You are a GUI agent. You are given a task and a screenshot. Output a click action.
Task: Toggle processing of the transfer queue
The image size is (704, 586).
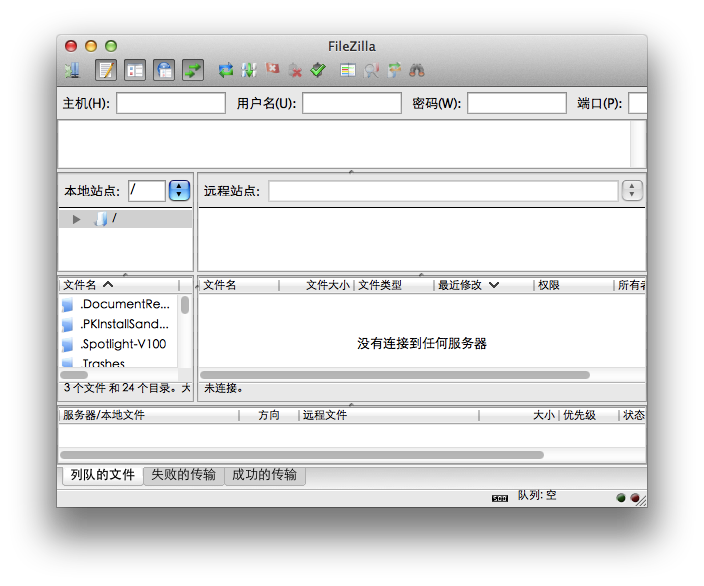tap(248, 70)
